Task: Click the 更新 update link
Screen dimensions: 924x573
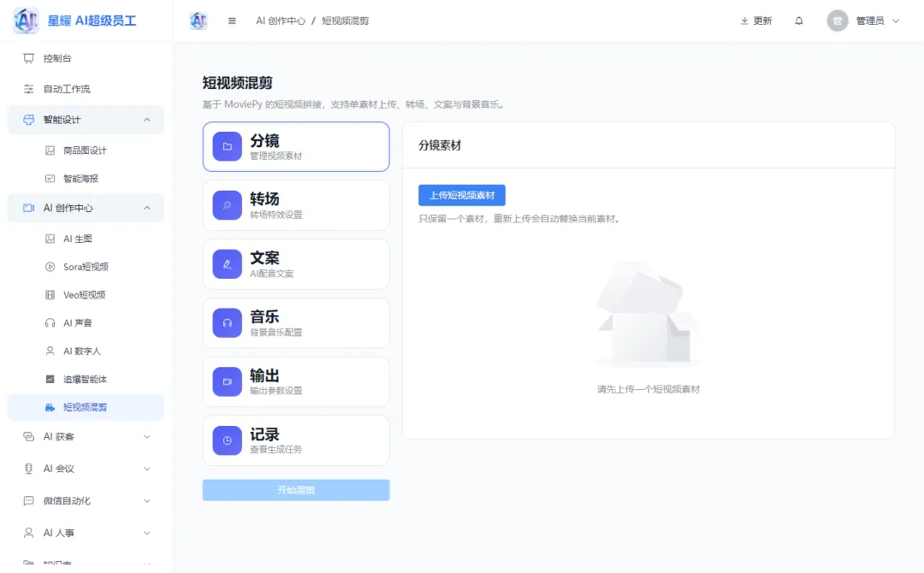Action: (x=756, y=21)
